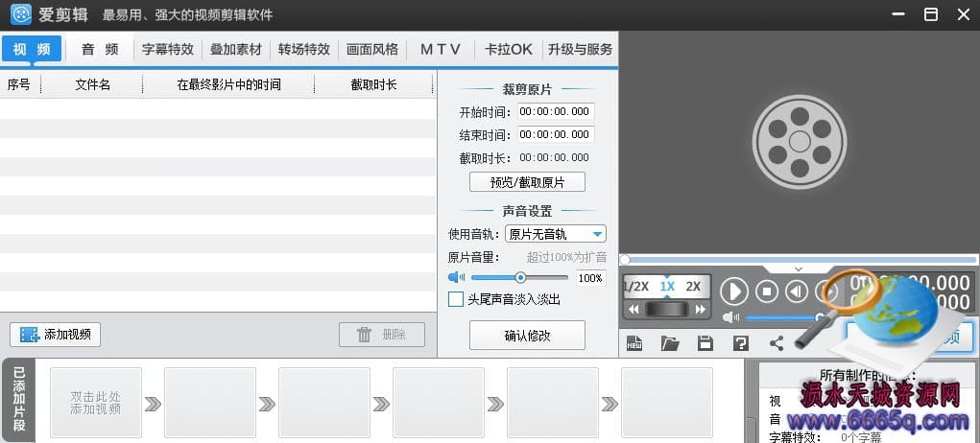Collapse the player panel with the chevron

(799, 268)
